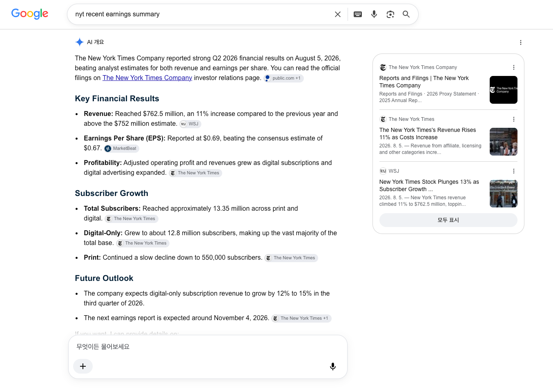
Task: Click the NYT favicon above the Revenue Rises article
Action: [383, 119]
